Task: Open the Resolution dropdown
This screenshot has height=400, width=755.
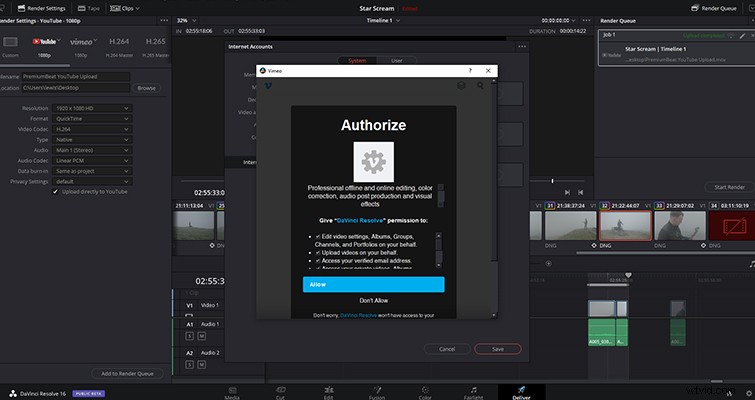Action: click(92, 108)
